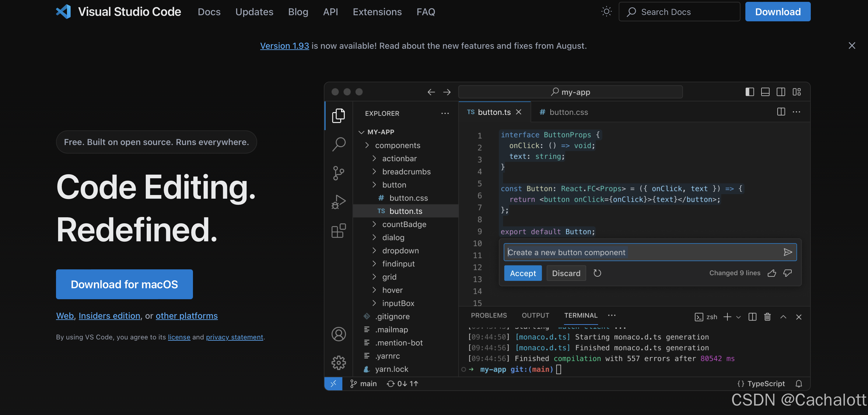Viewport: 868px width, 415px height.
Task: Close the button.ts editor tab
Action: (x=518, y=112)
